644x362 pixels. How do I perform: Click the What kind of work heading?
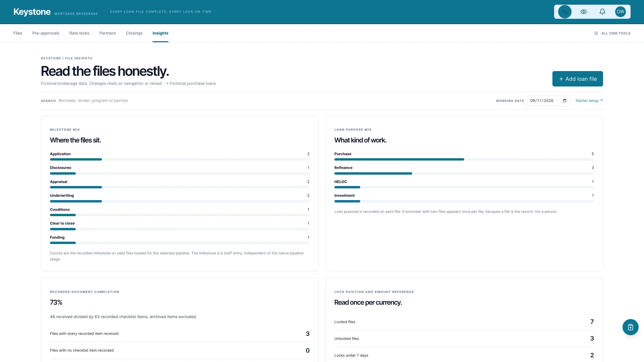click(360, 140)
